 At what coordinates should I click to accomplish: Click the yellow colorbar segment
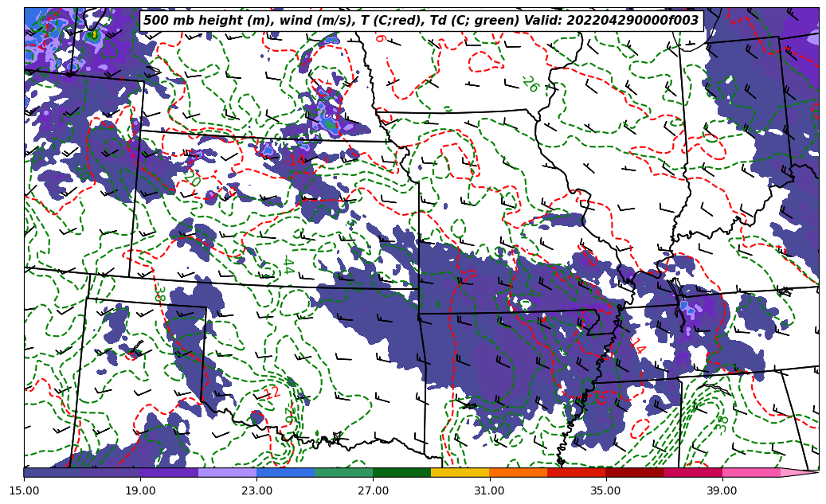[x=460, y=472]
